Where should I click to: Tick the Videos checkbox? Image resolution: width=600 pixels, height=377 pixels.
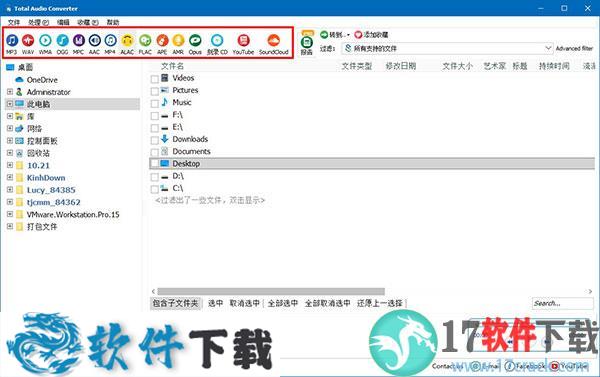coord(155,79)
